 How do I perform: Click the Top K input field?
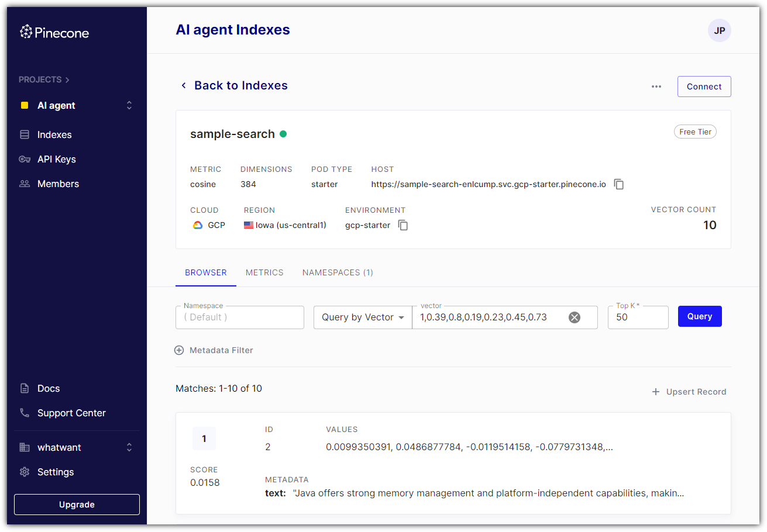coord(638,317)
